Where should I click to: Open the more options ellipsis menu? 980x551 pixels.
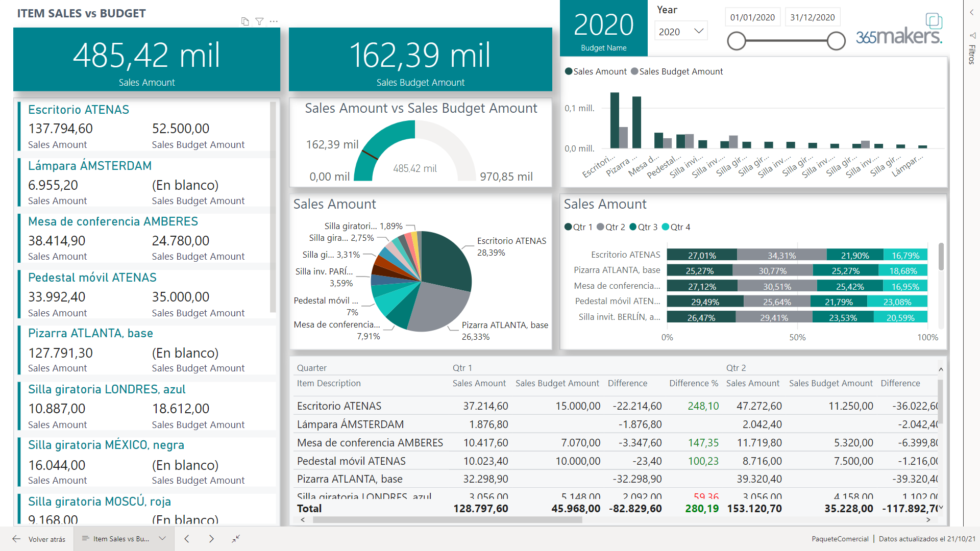tap(274, 21)
